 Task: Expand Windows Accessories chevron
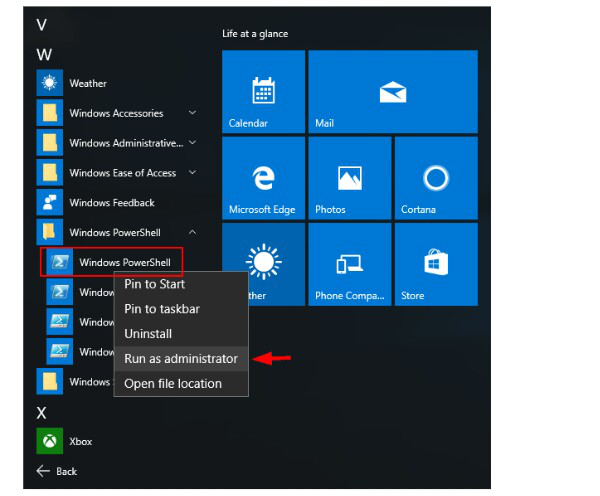[x=192, y=113]
